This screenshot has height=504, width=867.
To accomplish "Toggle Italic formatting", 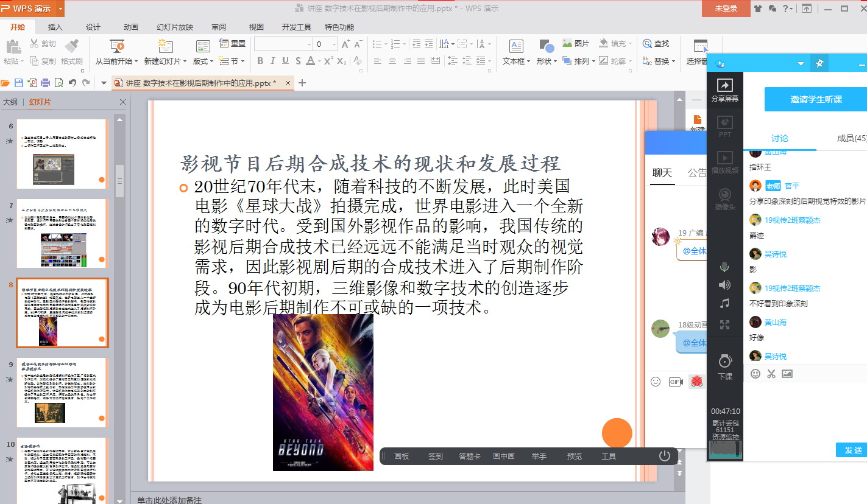I will coord(272,61).
